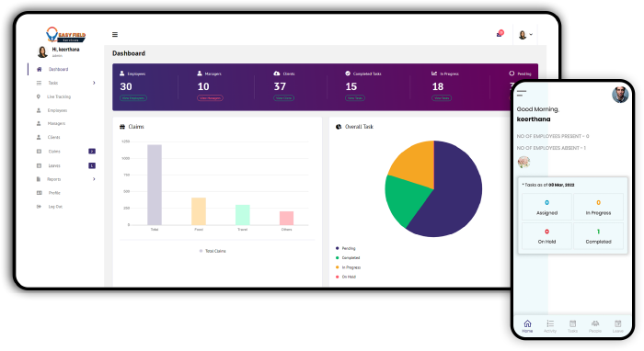Click the View Employees button
Image resolution: width=644 pixels, height=351 pixels.
tap(133, 98)
